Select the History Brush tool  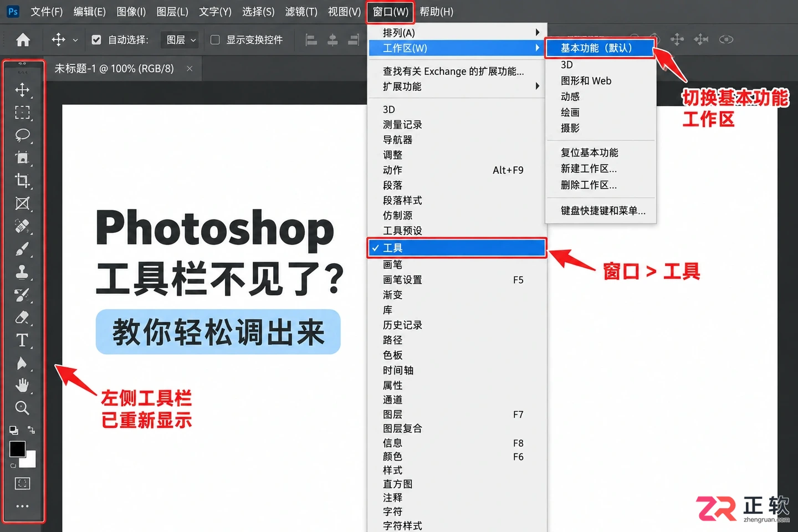click(x=22, y=295)
